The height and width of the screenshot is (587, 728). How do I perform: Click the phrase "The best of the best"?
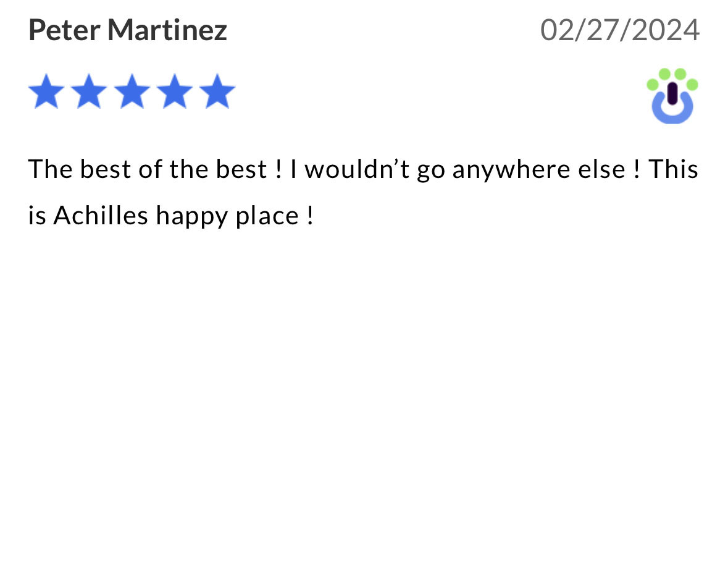coord(148,169)
